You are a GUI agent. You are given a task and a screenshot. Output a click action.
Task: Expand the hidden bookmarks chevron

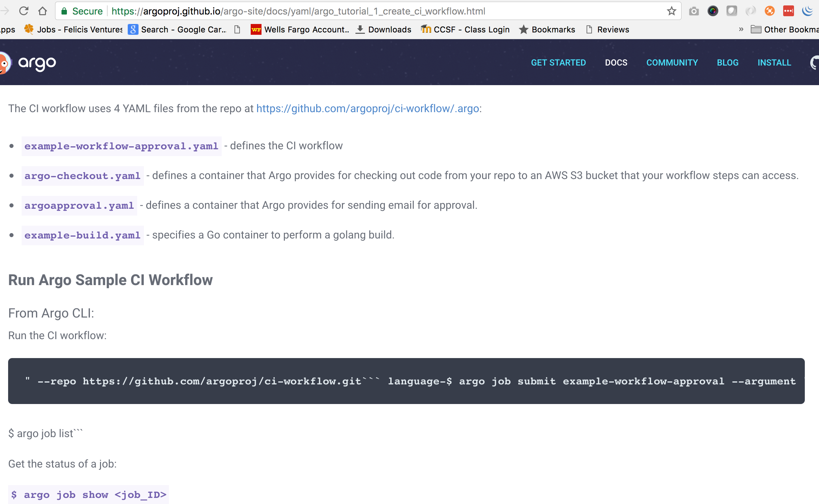(x=741, y=29)
